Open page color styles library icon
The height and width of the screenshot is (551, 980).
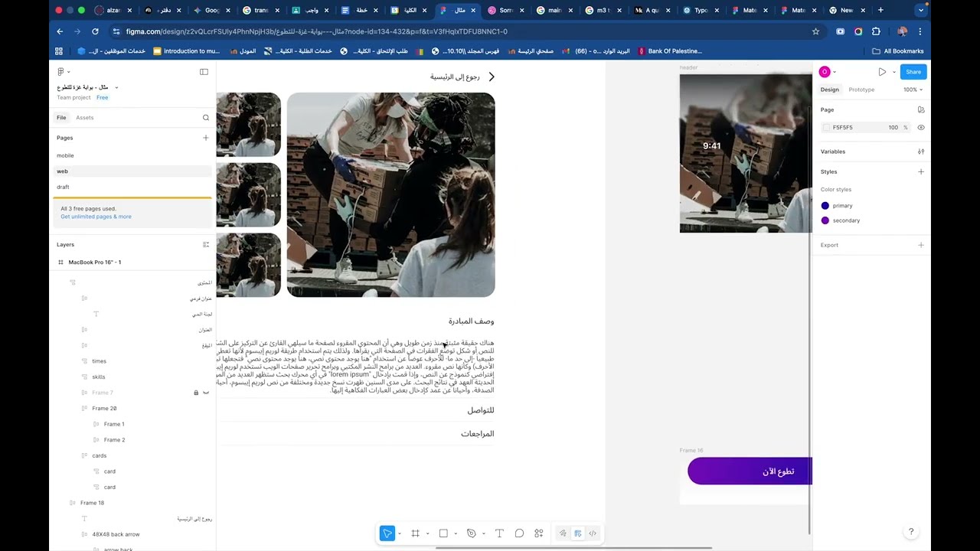pyautogui.click(x=921, y=110)
